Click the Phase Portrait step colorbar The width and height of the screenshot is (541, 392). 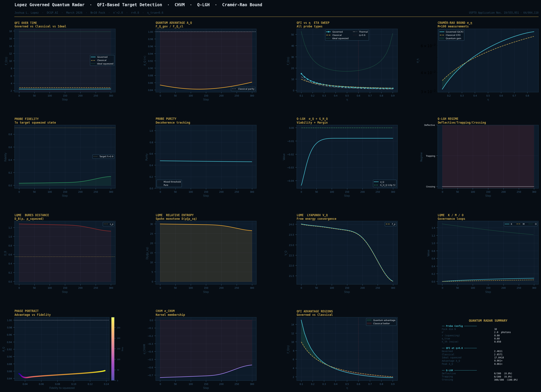pyautogui.click(x=113, y=349)
